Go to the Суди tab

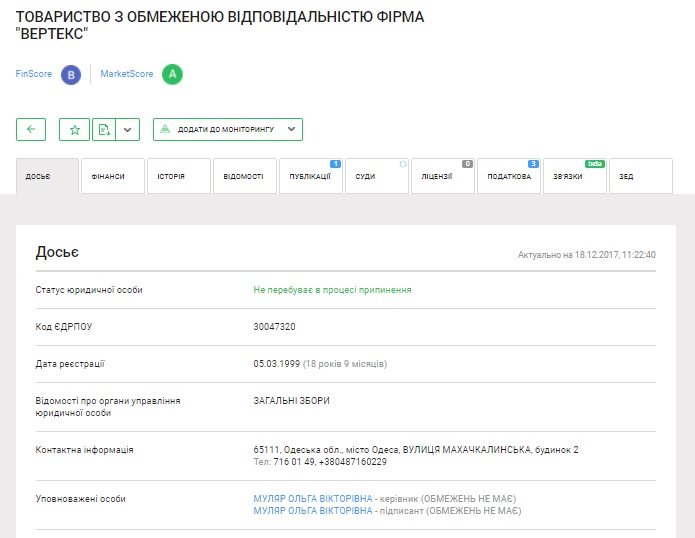pos(376,177)
